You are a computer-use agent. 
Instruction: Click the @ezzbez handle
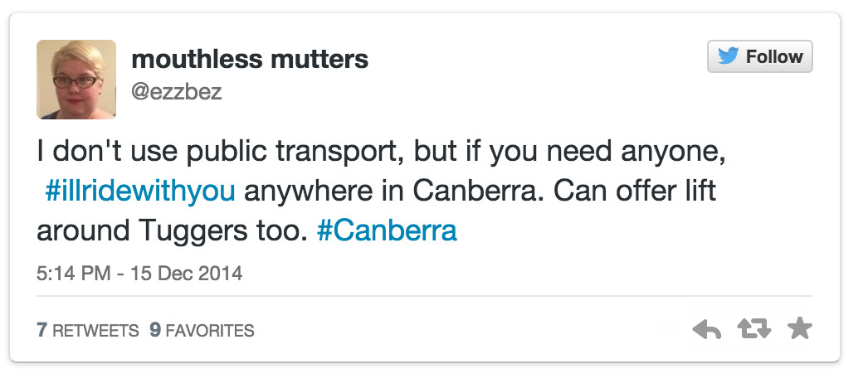pos(177,91)
